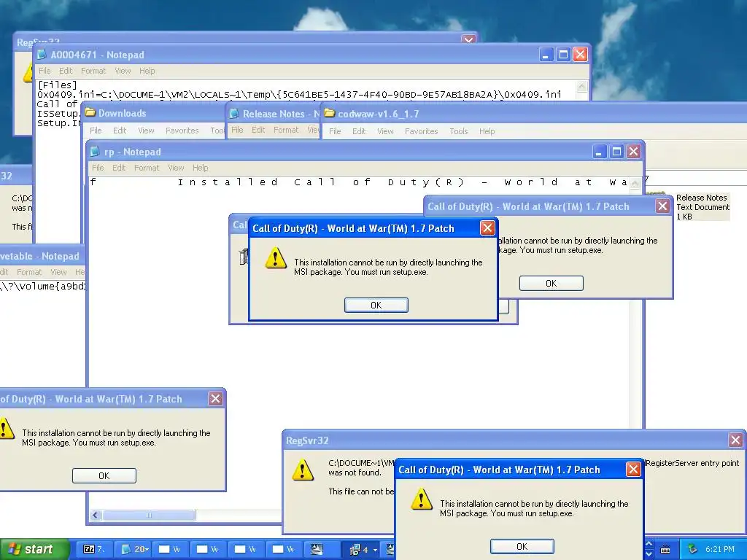Open the Windows Start menu

[34, 550]
